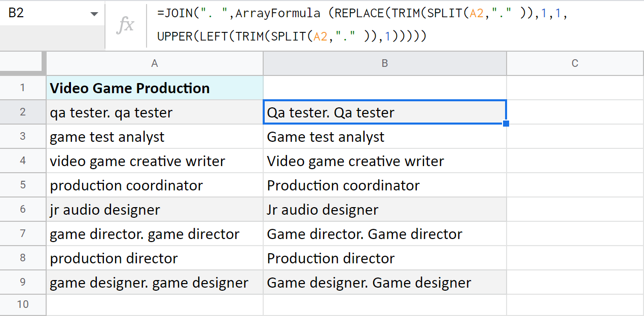Image resolution: width=644 pixels, height=316 pixels.
Task: Click the blue fill handle on B2
Action: [x=506, y=124]
